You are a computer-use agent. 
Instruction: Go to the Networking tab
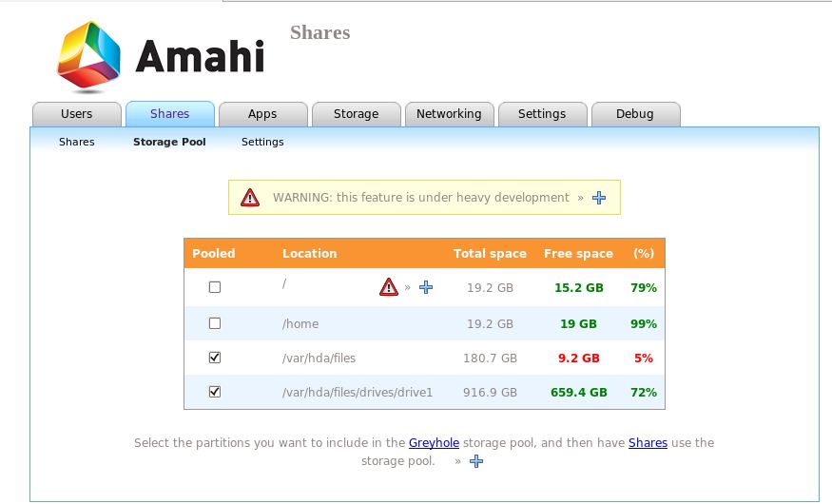(449, 114)
